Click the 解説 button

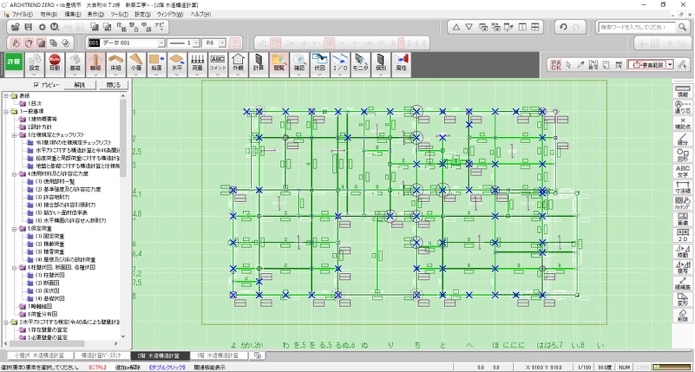point(79,85)
